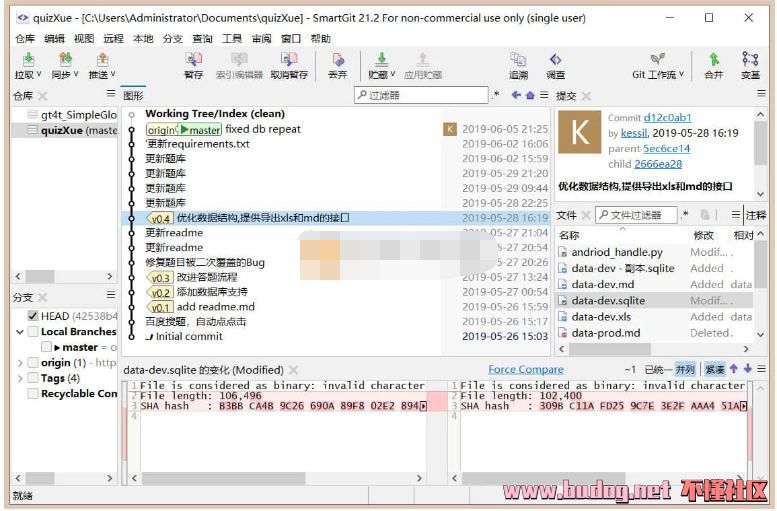Screen dimensions: 777x511
Task: Open commit link d12c0ab1
Action: (667, 117)
